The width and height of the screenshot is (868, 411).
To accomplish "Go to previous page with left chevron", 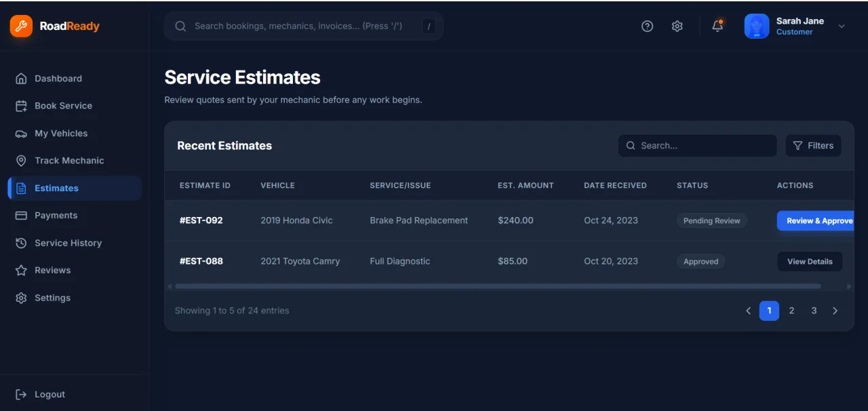I will coord(749,311).
